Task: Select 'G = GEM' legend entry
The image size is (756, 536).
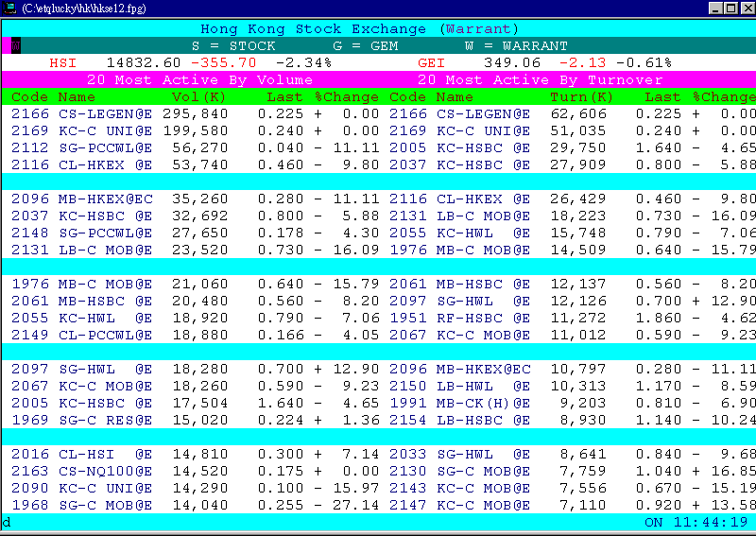Action: [x=366, y=45]
